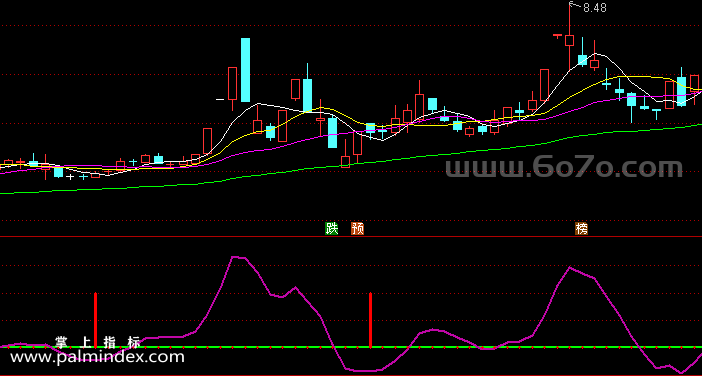Screen dimensions: 702x376
Task: Click the orange 预 marker icon
Action: (x=357, y=229)
